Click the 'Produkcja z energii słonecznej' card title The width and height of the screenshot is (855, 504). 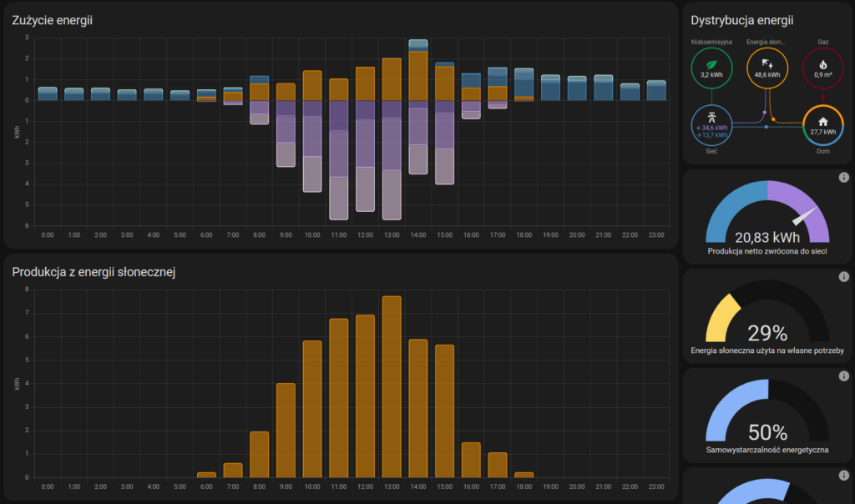click(x=94, y=272)
